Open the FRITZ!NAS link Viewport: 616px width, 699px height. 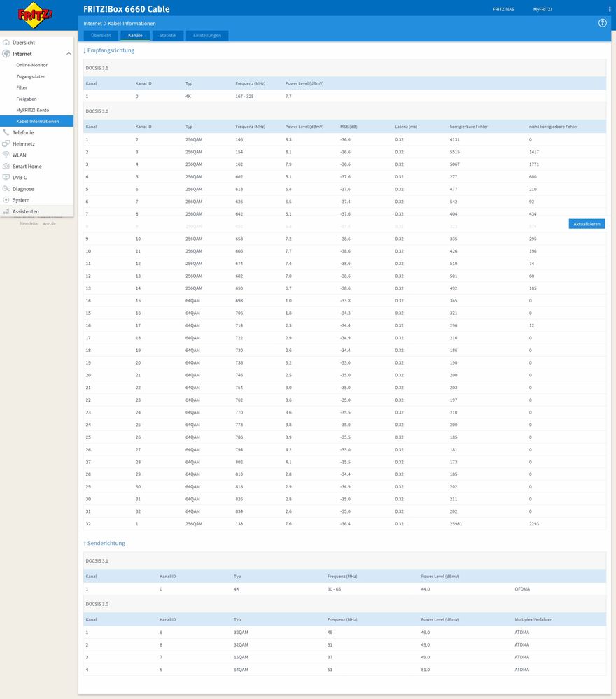tap(503, 9)
